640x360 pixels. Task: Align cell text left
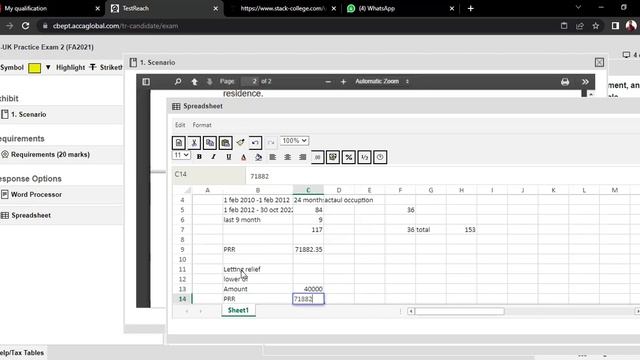coord(273,157)
